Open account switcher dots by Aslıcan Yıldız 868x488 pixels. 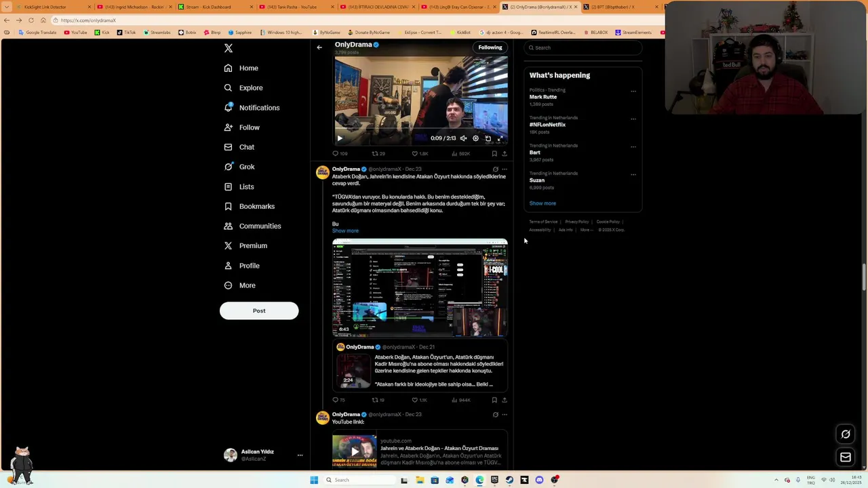300,455
